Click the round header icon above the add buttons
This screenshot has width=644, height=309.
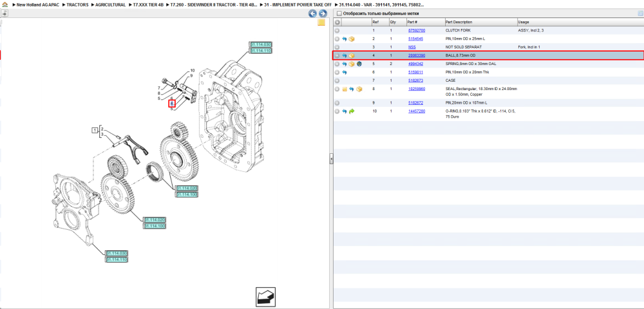coord(337,22)
